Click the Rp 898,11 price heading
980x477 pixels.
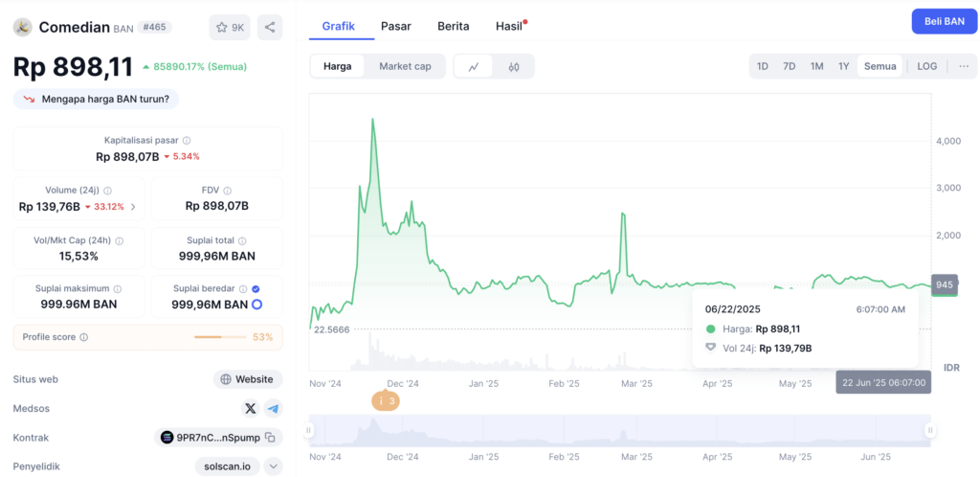tap(73, 67)
